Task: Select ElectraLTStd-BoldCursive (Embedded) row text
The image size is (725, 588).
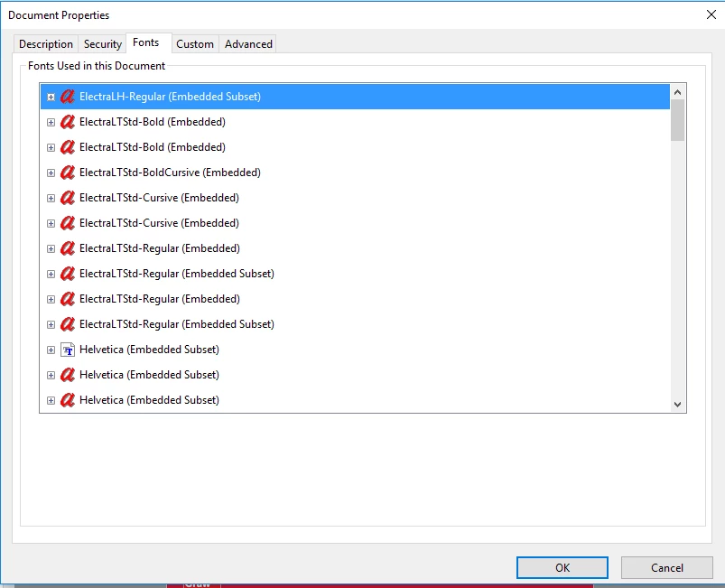Action: pyautogui.click(x=170, y=173)
